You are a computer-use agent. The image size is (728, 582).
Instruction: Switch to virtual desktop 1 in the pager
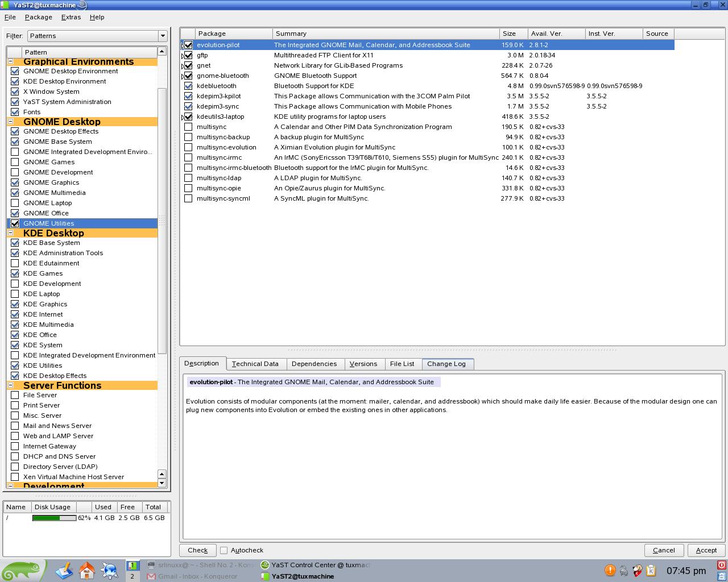click(132, 566)
